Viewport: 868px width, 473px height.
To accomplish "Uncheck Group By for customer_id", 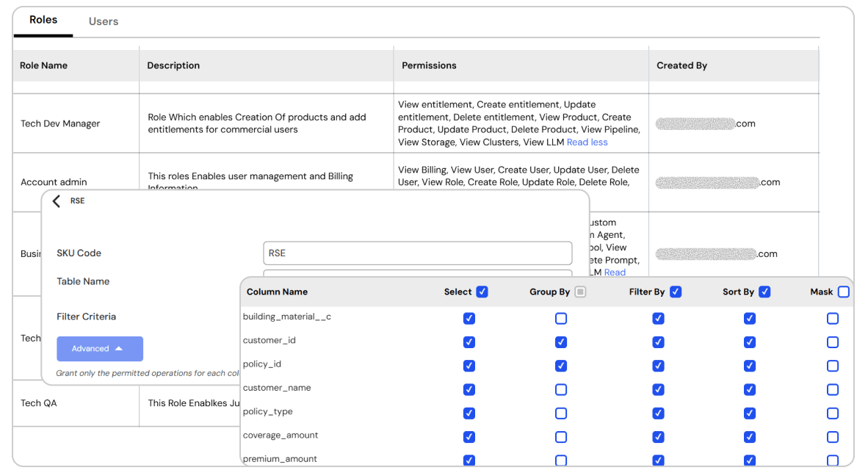I will pos(561,342).
